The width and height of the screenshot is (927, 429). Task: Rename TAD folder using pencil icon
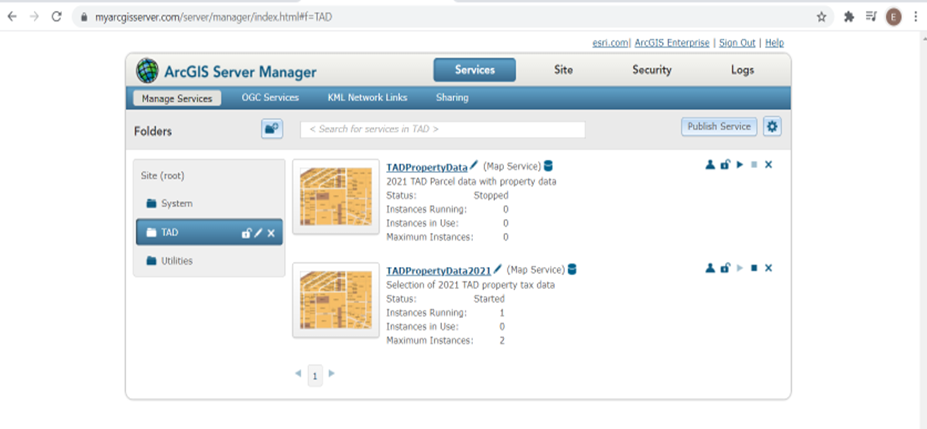(x=258, y=233)
